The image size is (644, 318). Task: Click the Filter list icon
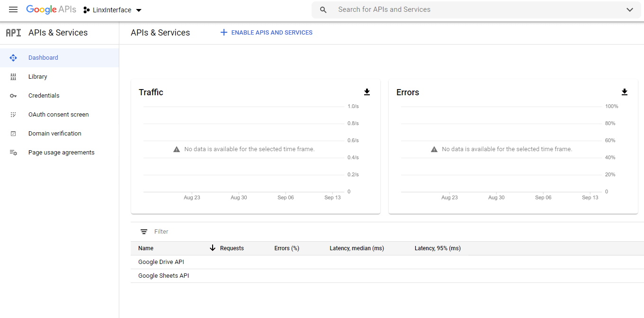144,232
